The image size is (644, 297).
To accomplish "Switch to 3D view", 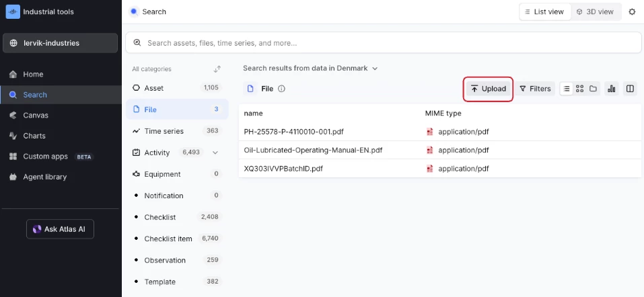I will pyautogui.click(x=595, y=11).
